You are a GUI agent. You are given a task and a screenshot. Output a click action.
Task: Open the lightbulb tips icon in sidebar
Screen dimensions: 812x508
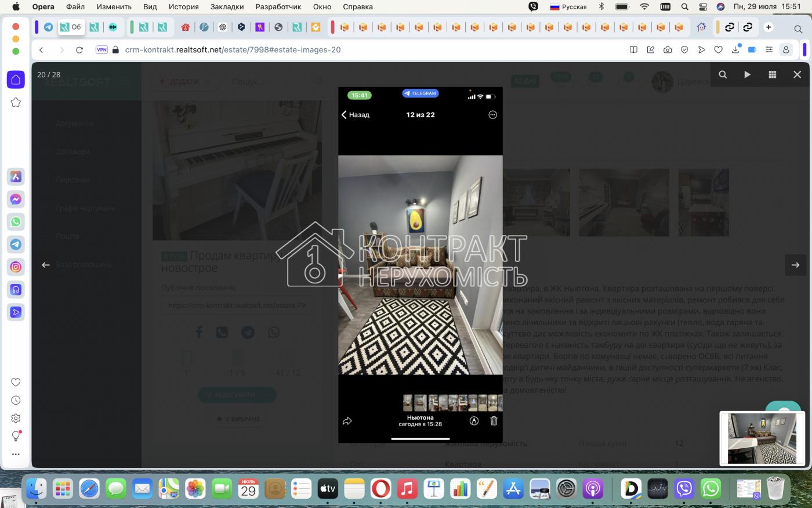(x=16, y=436)
